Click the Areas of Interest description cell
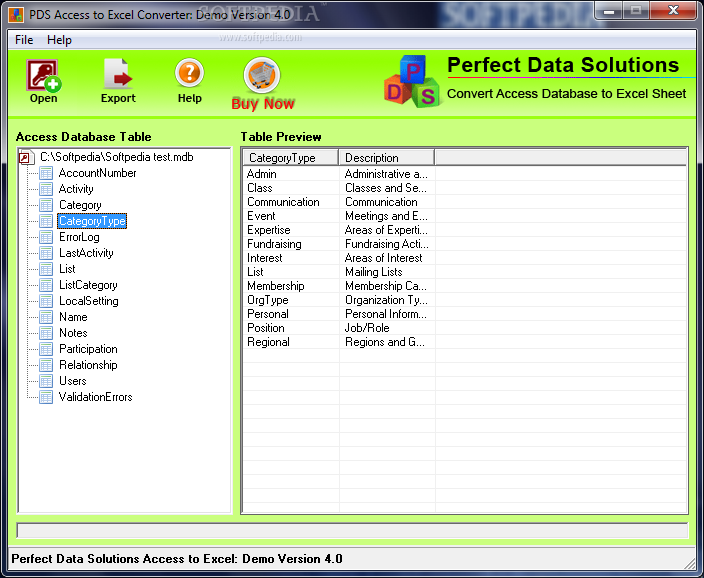 click(x=383, y=258)
